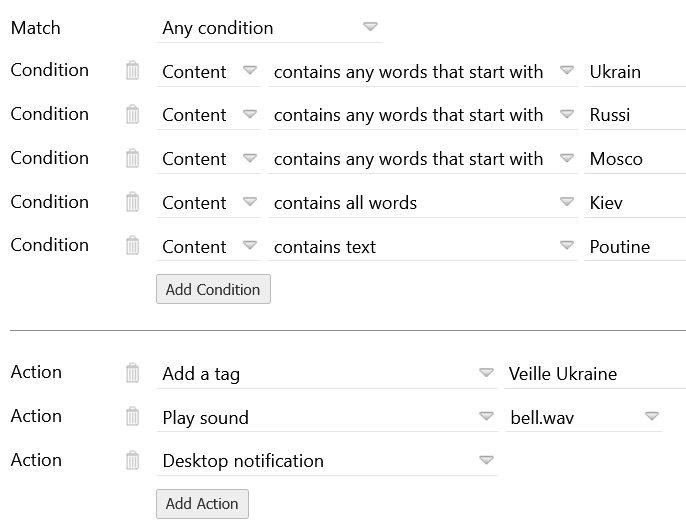
Task: Delete the Kiev condition with its trash icon
Action: point(132,203)
